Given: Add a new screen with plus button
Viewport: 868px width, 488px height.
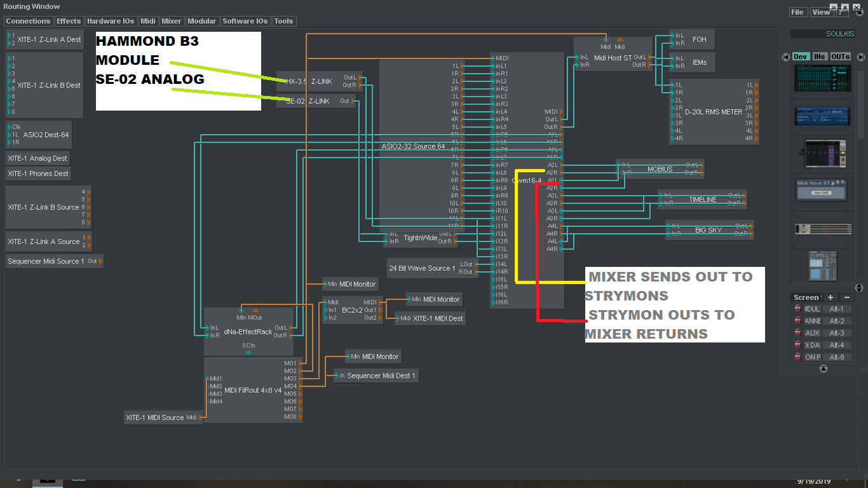Looking at the screenshot, I should [x=830, y=297].
